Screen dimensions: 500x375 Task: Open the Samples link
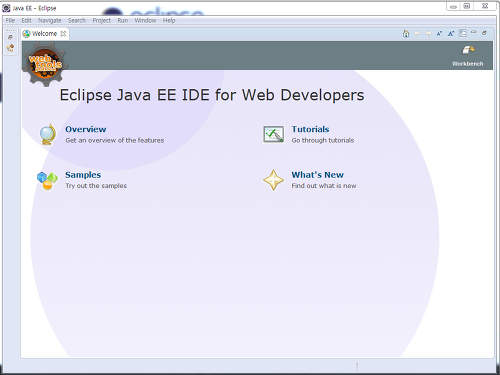83,175
